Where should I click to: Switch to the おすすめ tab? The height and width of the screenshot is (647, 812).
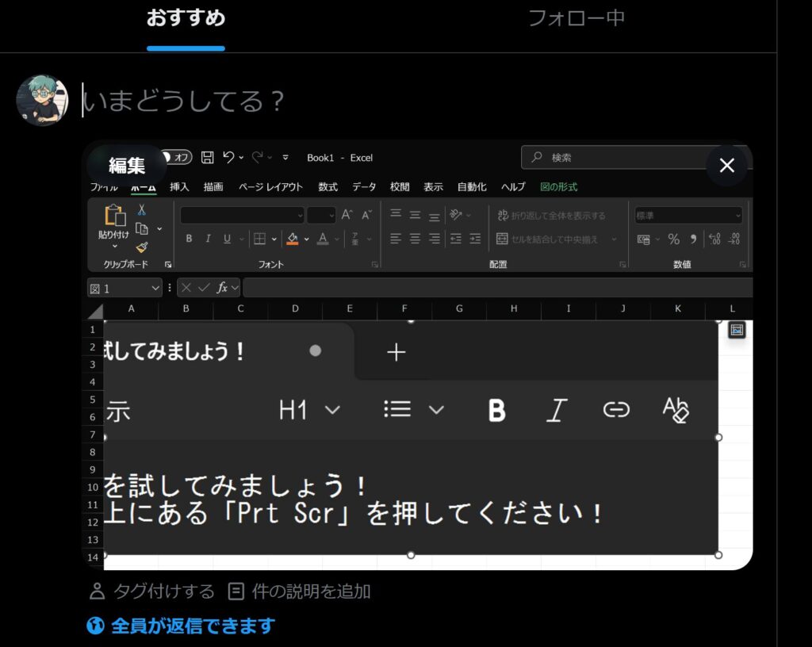[x=186, y=19]
